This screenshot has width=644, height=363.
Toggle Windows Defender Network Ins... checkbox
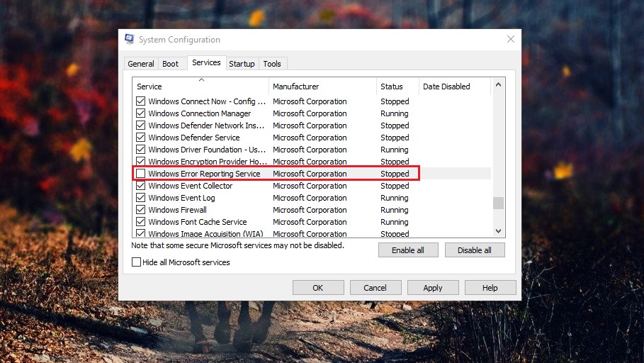point(140,125)
